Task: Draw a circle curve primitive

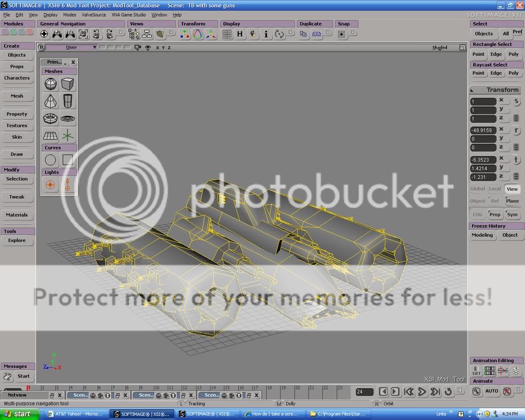Action: [50, 160]
